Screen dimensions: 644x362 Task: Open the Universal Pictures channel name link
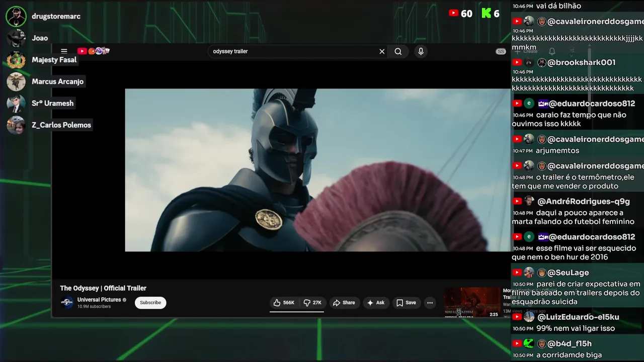(x=99, y=300)
